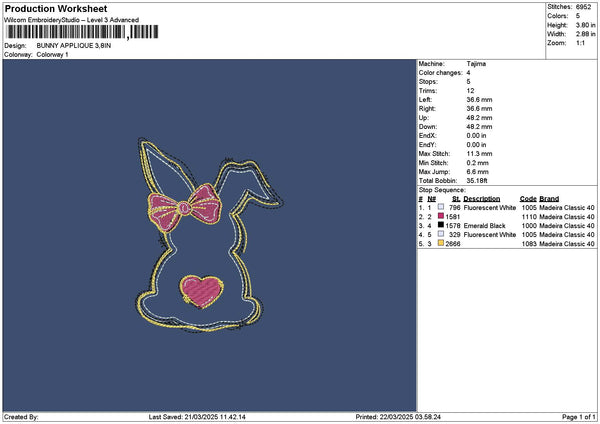
Task: Click the pink bow on the bunny
Action: click(x=184, y=208)
